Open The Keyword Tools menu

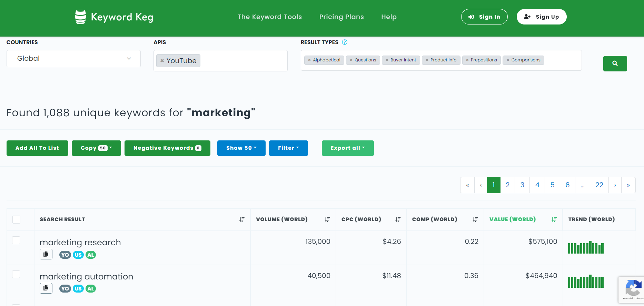point(270,17)
